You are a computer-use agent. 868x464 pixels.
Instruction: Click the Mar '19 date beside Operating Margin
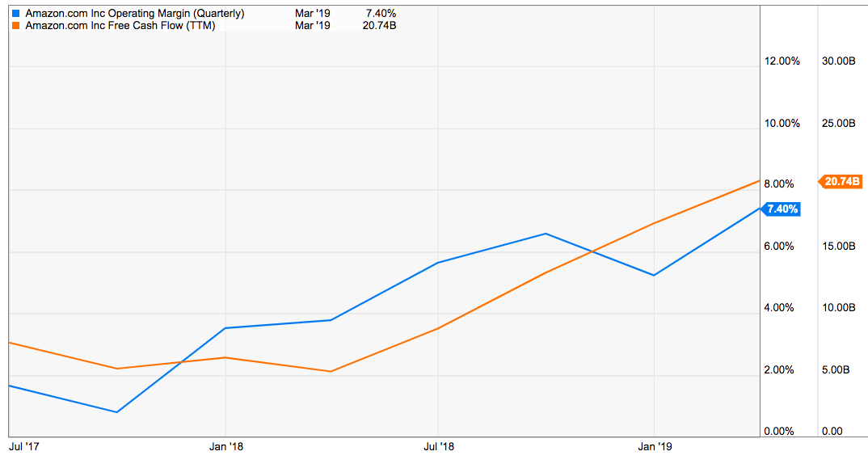click(312, 13)
